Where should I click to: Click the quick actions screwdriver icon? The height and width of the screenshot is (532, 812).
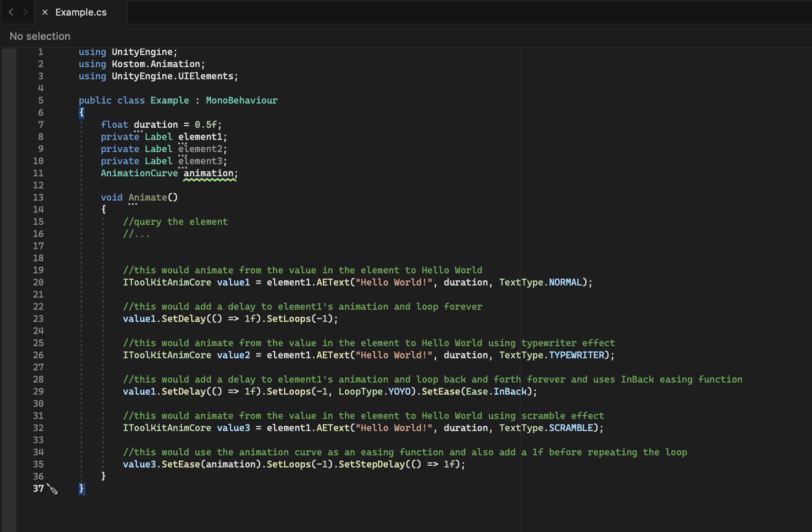52,489
